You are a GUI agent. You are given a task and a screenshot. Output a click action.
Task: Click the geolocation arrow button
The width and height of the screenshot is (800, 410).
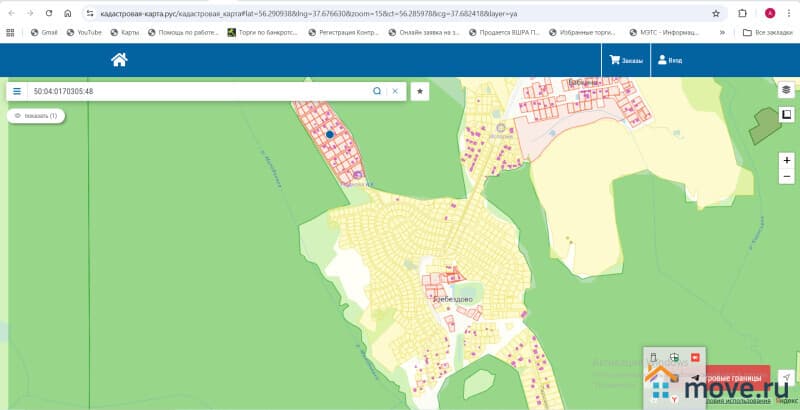(786, 376)
